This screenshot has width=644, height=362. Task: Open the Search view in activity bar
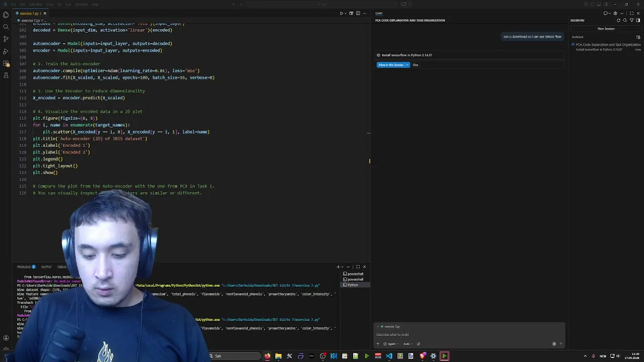click(6, 27)
